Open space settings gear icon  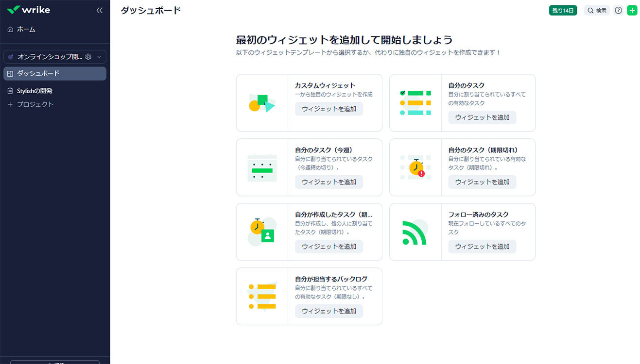(x=88, y=57)
